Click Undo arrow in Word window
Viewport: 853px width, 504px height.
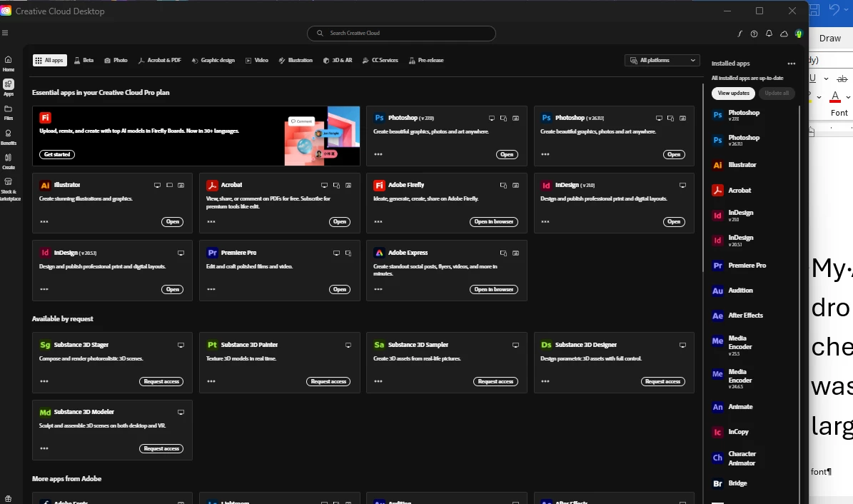point(834,10)
